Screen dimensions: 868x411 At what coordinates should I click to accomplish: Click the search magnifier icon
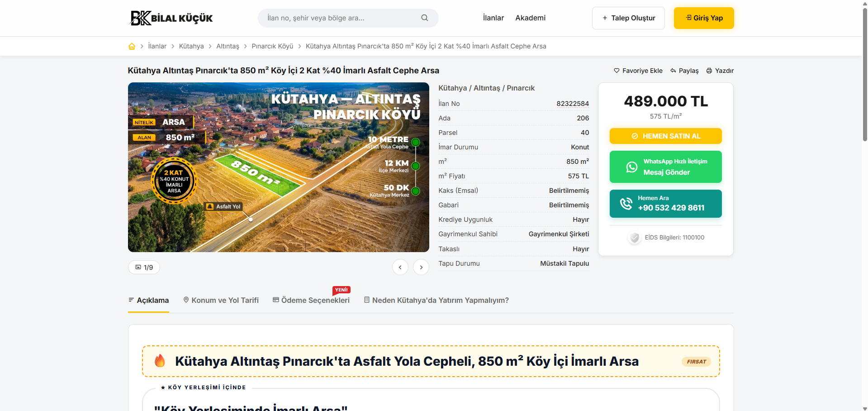pos(424,18)
